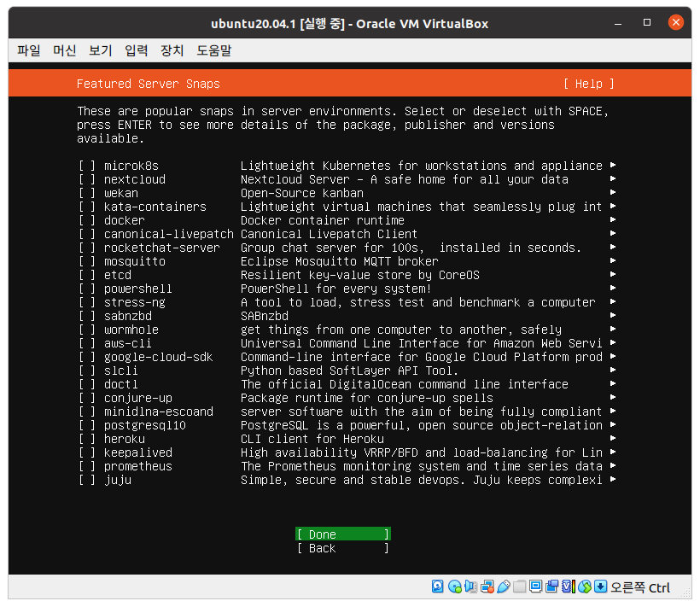The height and width of the screenshot is (607, 700).
Task: Select the powershell snap checkbox
Action: click(86, 289)
